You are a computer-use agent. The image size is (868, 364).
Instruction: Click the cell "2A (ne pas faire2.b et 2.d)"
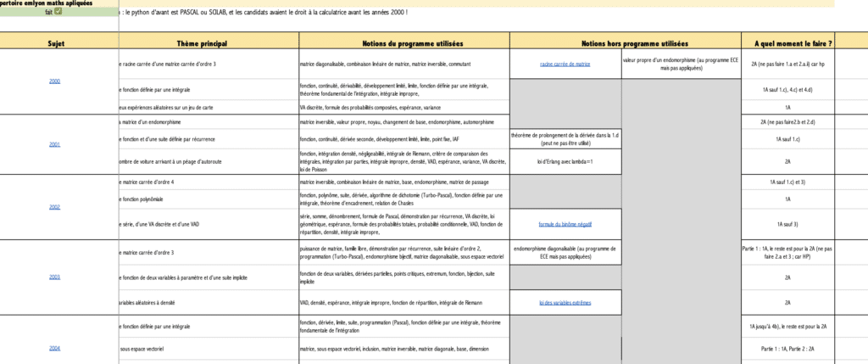[787, 122]
